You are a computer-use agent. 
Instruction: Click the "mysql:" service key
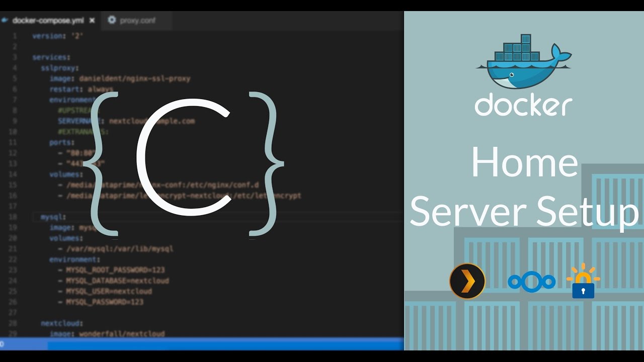[x=53, y=217]
